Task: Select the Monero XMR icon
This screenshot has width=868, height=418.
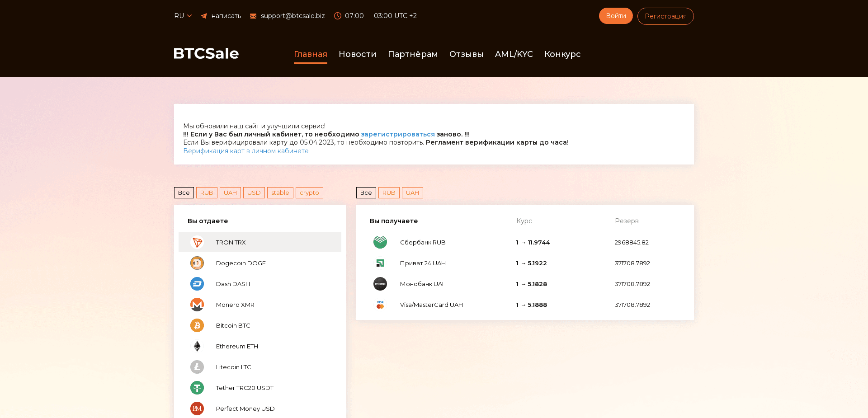Action: pyautogui.click(x=197, y=305)
